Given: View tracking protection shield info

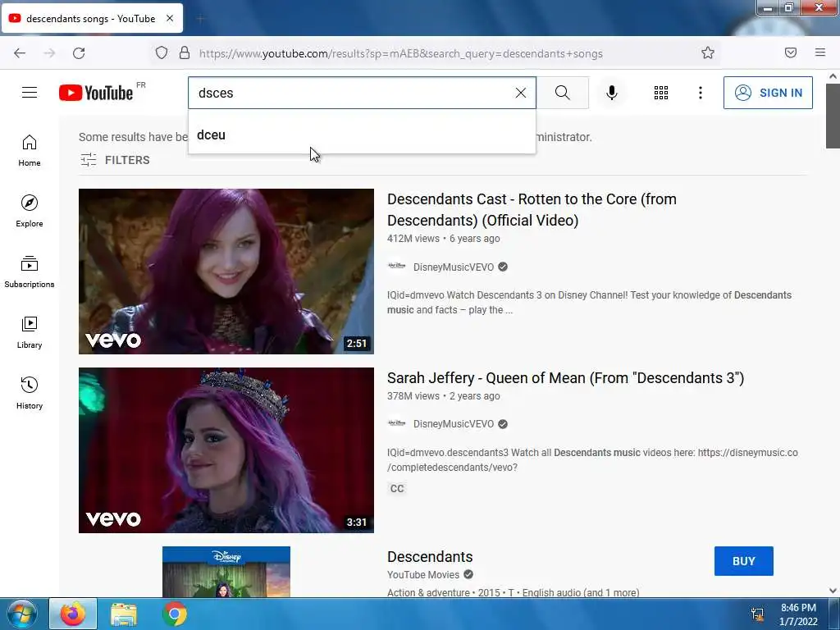Looking at the screenshot, I should [x=162, y=52].
